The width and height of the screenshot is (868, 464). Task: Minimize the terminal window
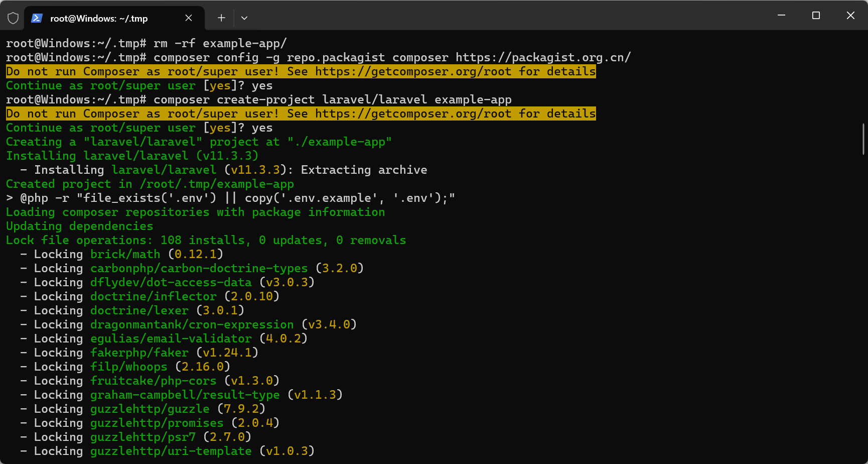tap(781, 16)
